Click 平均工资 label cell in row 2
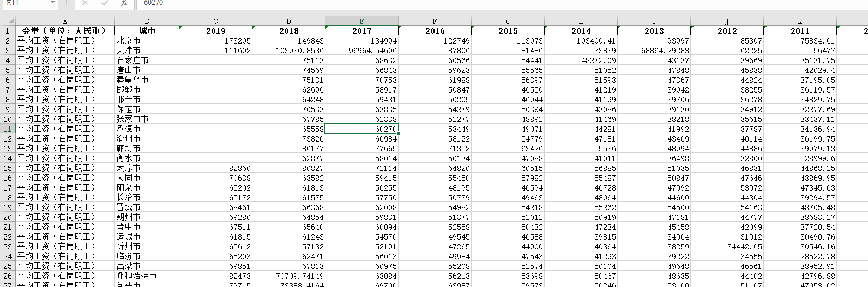This screenshot has height=287, width=868. 65,40
